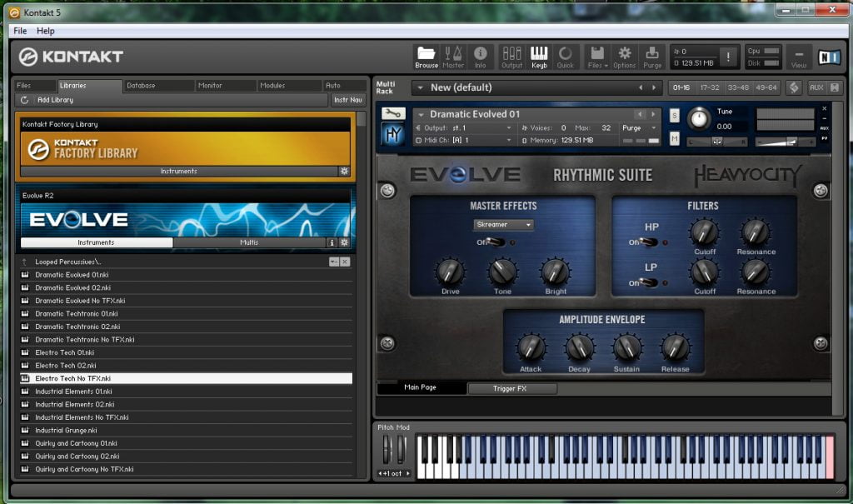Click the folder up arrow icon

(x=24, y=262)
